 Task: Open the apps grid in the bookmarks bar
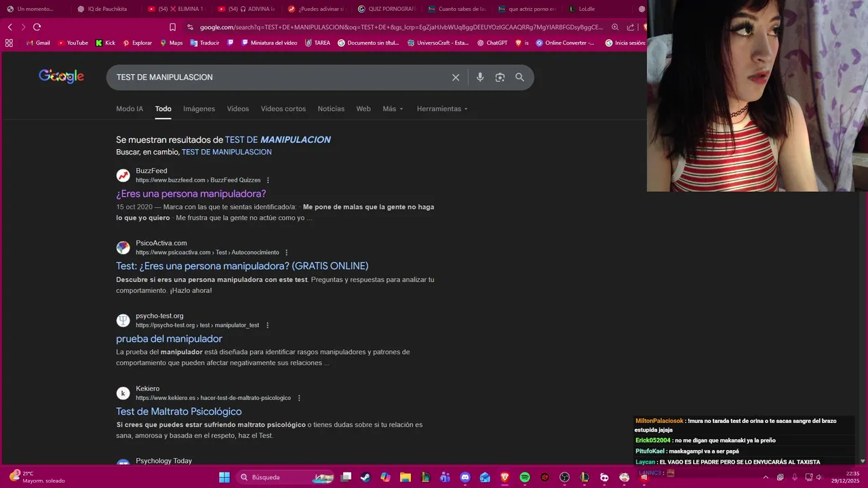coord(9,43)
